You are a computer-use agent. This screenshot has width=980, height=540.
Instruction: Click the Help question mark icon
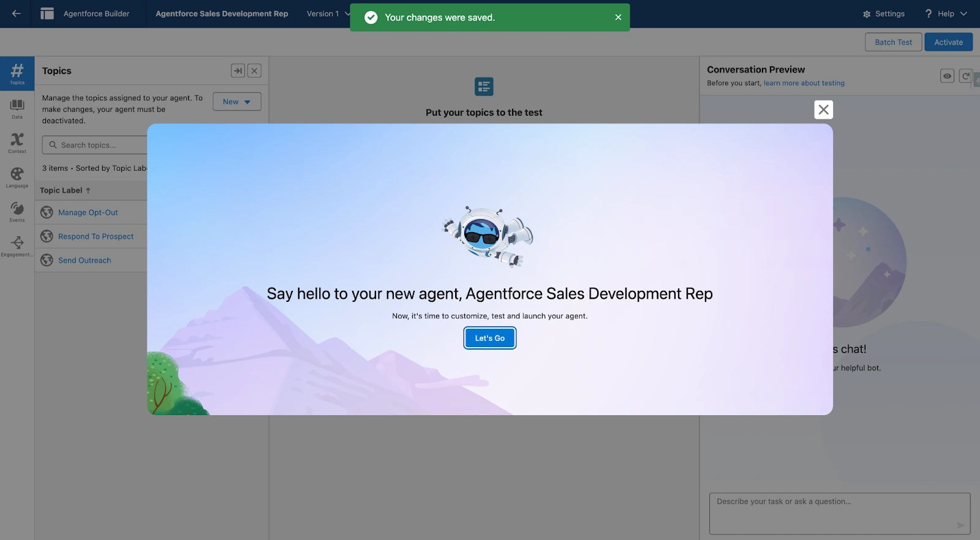pyautogui.click(x=929, y=13)
